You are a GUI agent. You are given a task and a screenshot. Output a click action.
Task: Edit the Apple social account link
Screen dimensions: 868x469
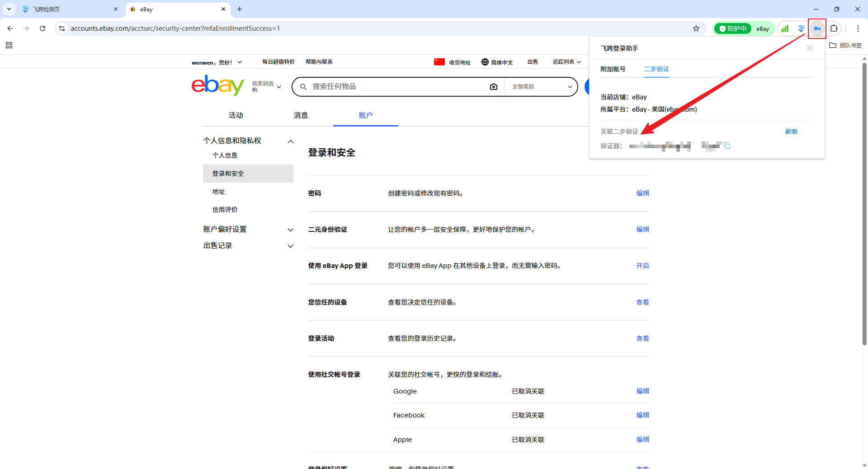pos(642,439)
